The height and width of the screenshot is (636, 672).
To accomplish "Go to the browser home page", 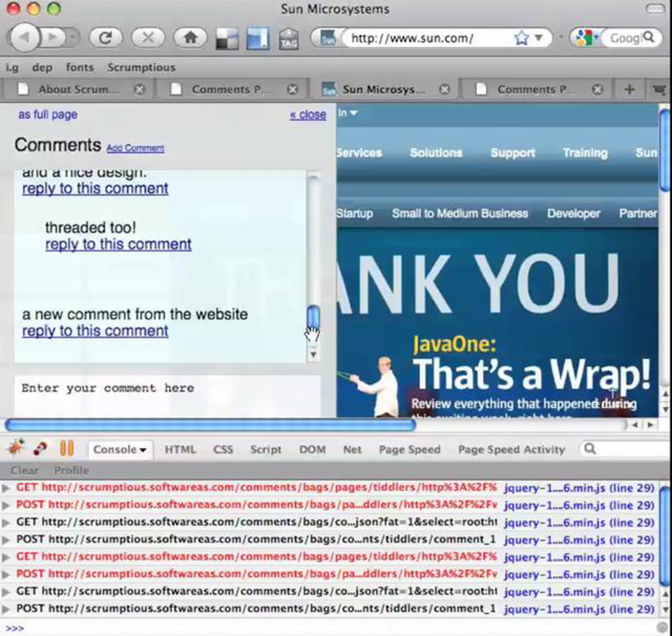I will [x=190, y=37].
